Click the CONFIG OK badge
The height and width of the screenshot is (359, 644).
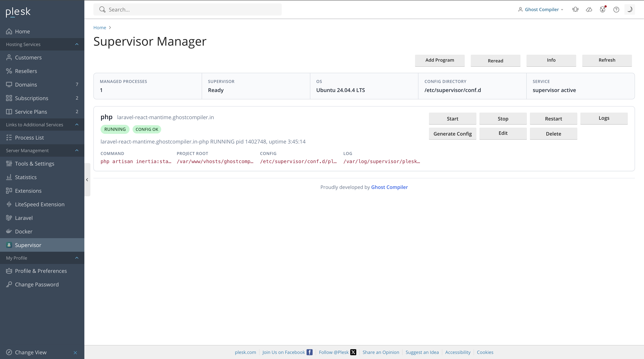147,129
